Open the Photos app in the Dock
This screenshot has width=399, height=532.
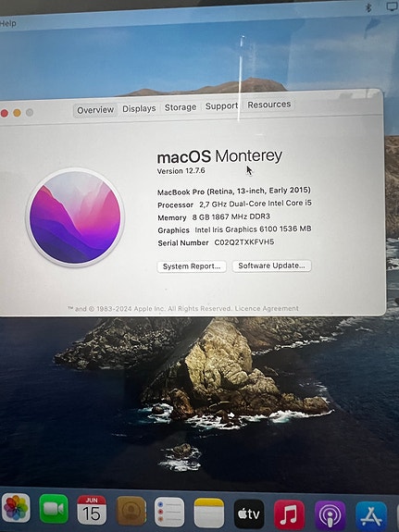tap(16, 508)
